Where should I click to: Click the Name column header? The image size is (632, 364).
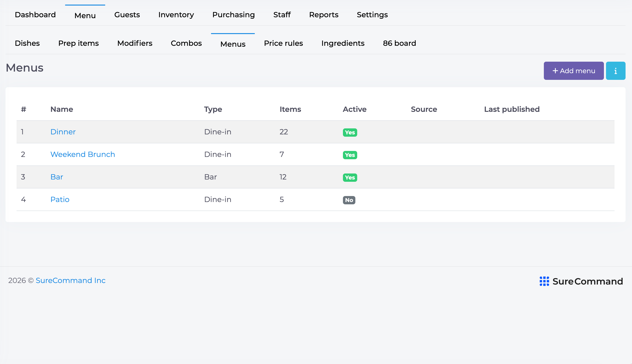coord(62,109)
